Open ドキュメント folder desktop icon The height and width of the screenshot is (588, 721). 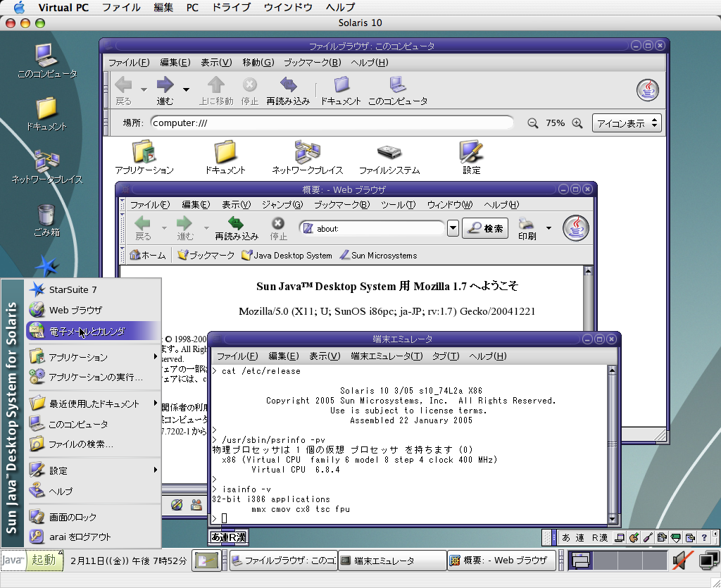[46, 114]
